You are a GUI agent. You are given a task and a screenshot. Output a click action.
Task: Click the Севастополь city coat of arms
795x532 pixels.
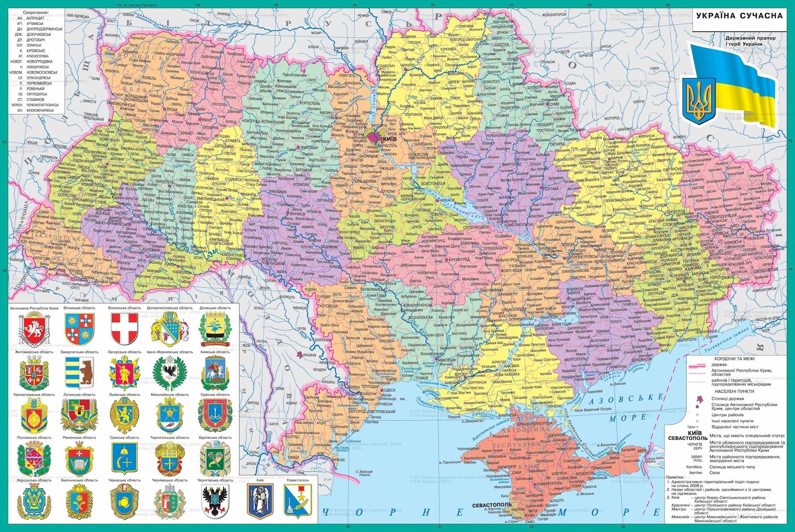click(297, 502)
